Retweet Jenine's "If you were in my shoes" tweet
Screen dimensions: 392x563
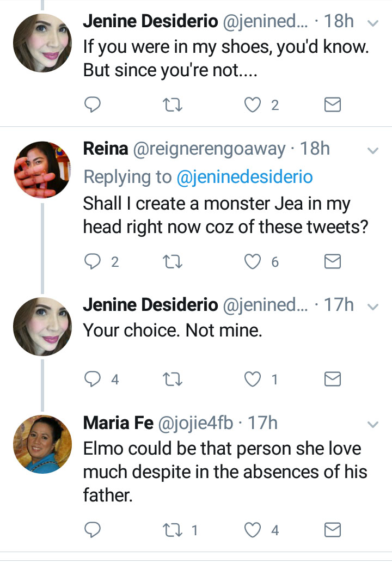pos(172,105)
